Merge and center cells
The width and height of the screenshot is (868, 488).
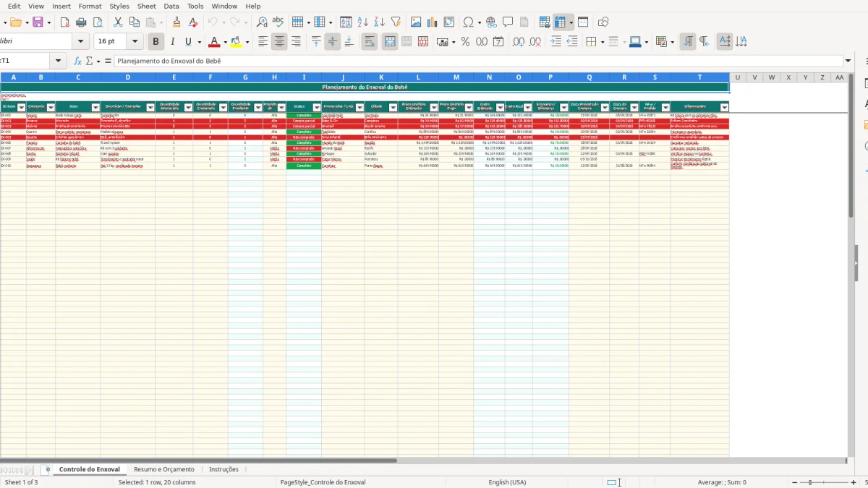click(390, 42)
